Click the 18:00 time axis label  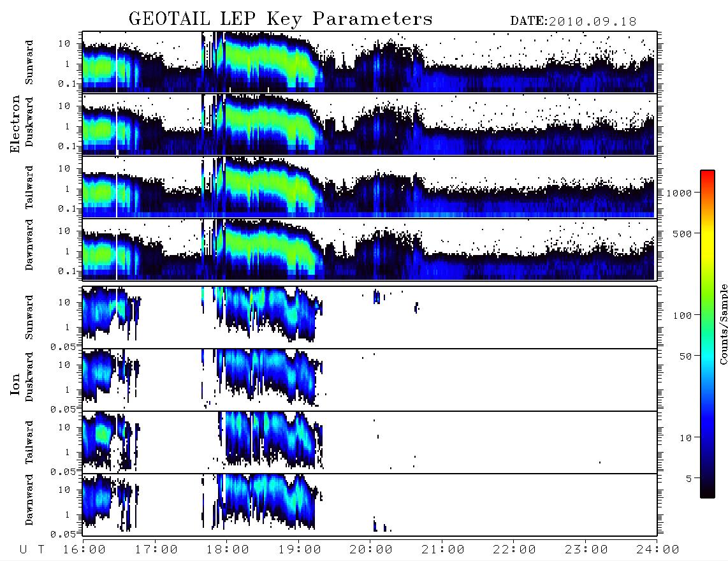(x=228, y=550)
